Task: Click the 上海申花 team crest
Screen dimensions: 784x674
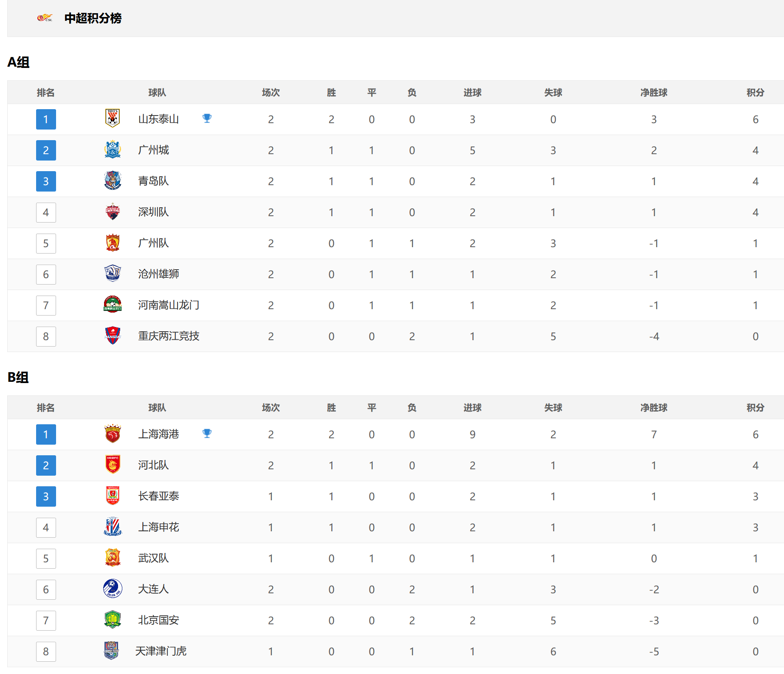Action: pos(113,527)
